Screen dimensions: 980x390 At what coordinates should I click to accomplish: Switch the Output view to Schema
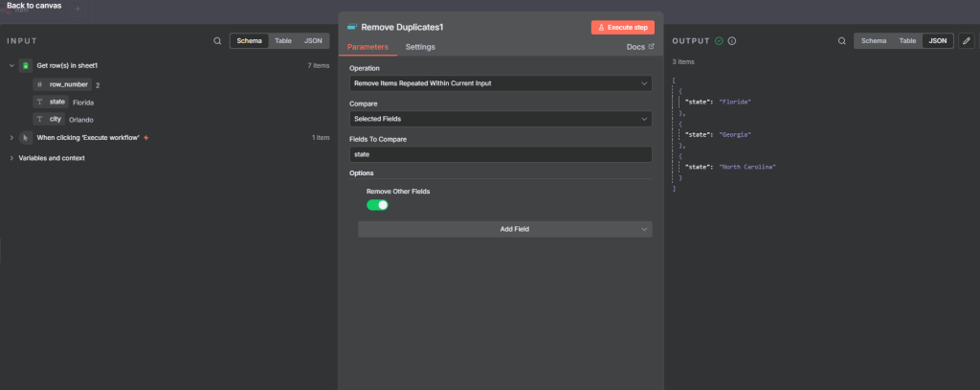873,41
